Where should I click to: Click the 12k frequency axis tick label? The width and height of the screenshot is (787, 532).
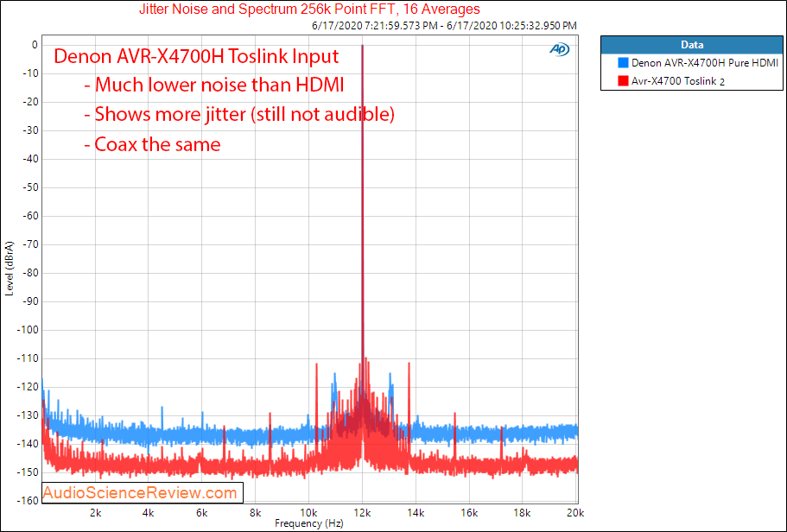362,513
